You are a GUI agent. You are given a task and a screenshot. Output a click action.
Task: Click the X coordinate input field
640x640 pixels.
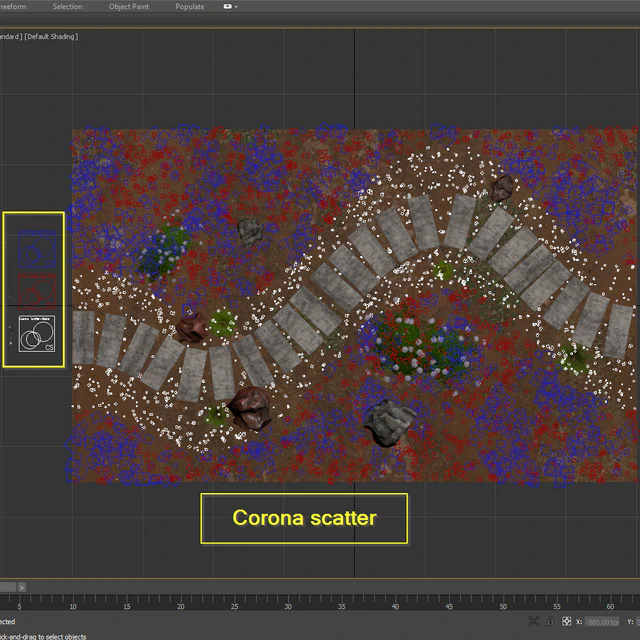(x=602, y=622)
